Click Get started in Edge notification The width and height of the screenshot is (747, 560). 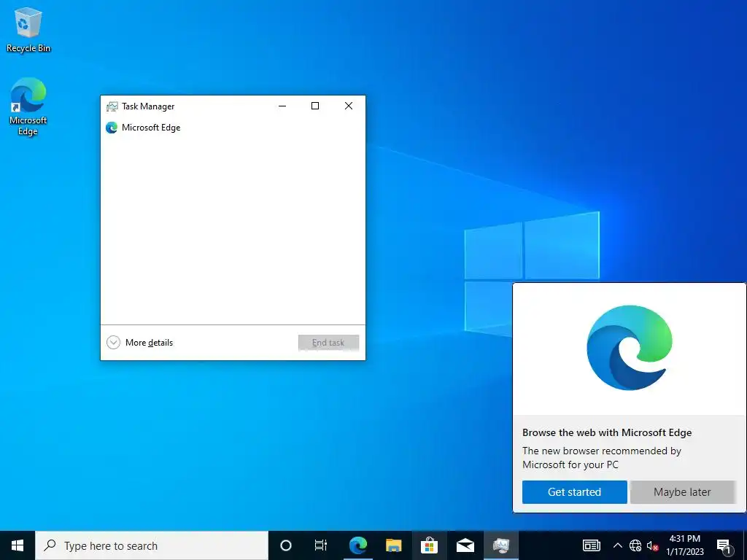tap(575, 492)
